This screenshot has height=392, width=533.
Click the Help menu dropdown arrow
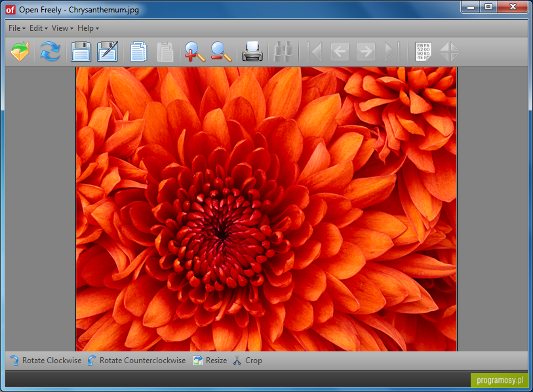point(97,29)
